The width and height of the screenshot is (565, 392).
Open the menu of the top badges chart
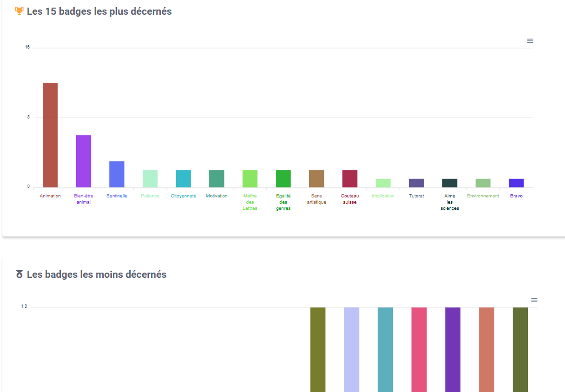[x=530, y=41]
